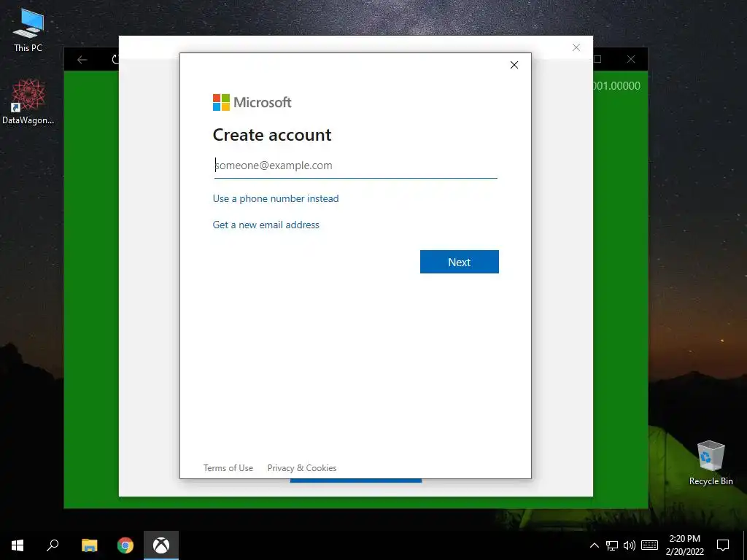Open the Windows Start menu
The image size is (747, 560).
click(x=18, y=545)
